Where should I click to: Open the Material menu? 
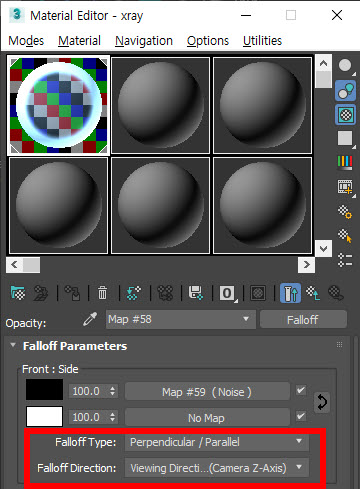pos(79,41)
